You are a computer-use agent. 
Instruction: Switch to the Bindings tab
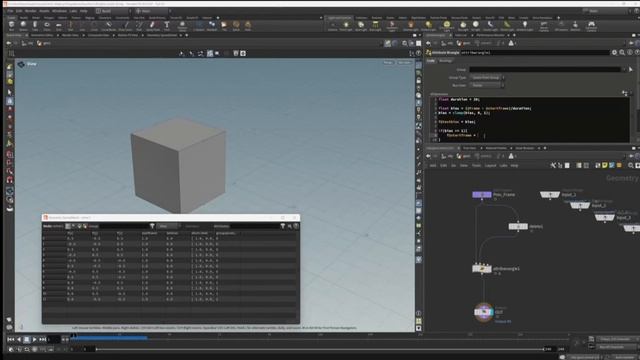pyautogui.click(x=446, y=61)
